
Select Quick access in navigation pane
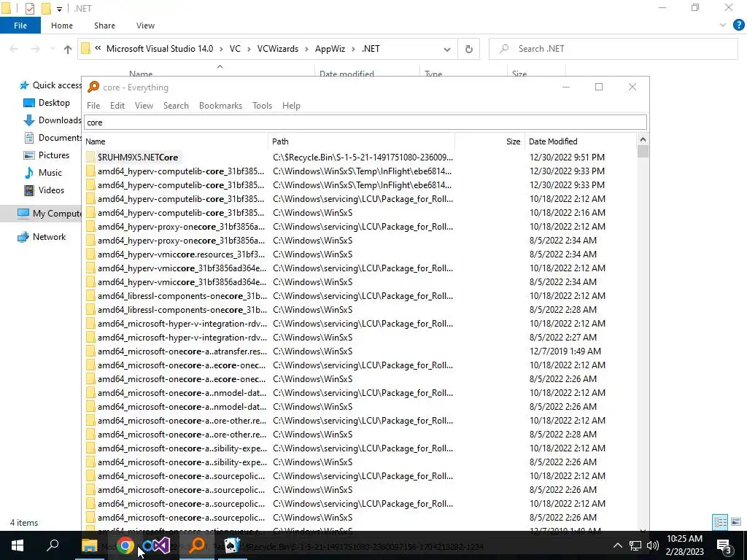50,85
